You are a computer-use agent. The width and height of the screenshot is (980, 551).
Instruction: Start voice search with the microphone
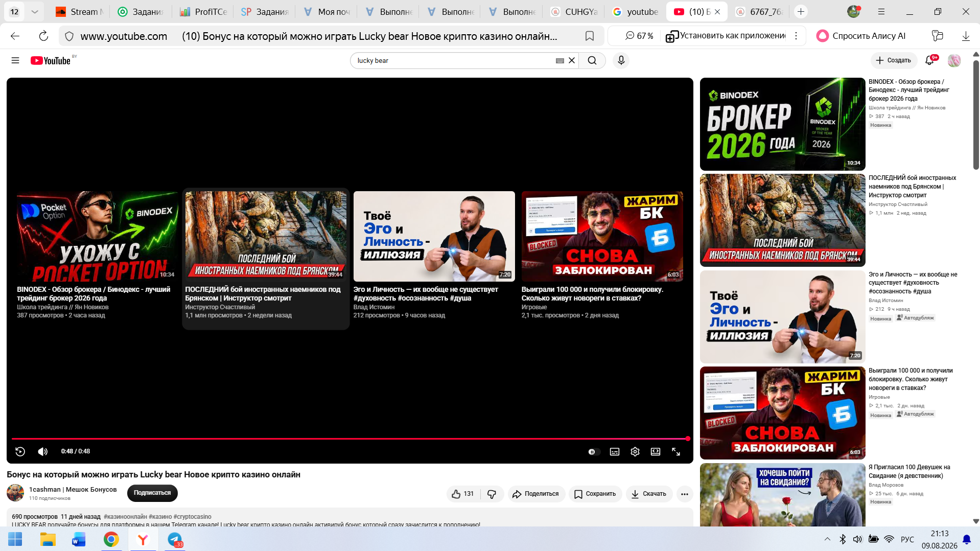621,60
